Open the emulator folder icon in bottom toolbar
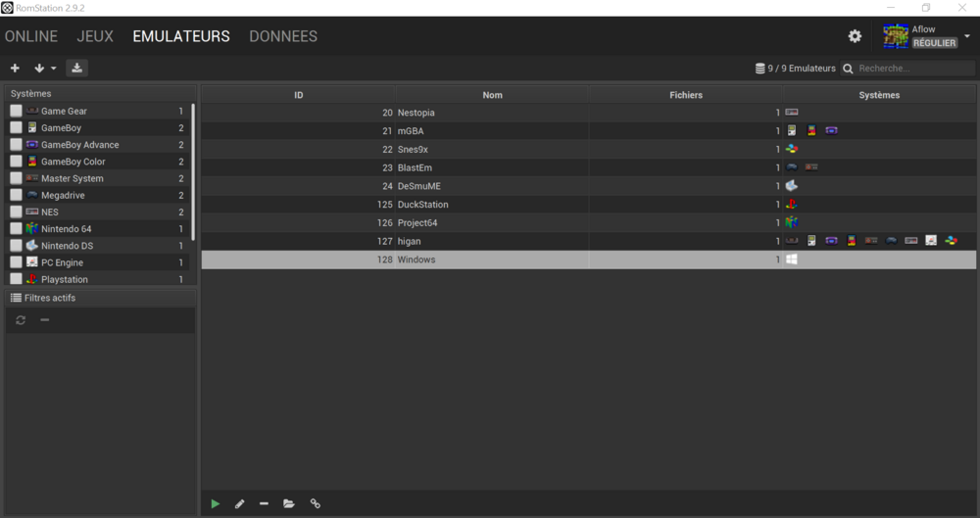Screen dimensions: 980x518 (289, 503)
